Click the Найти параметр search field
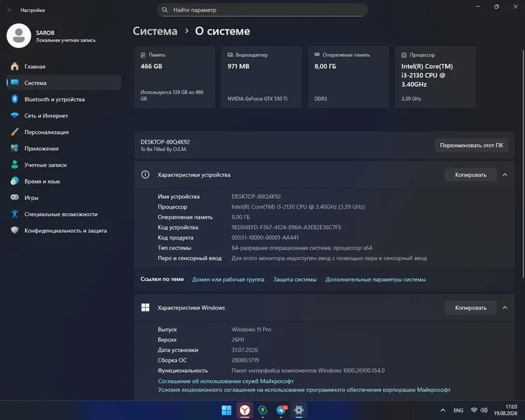The height and width of the screenshot is (420, 525). coord(262,10)
